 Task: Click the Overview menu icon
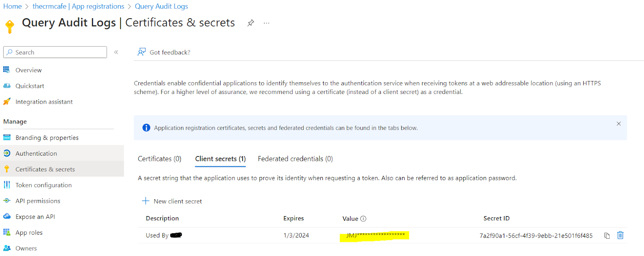[6, 70]
